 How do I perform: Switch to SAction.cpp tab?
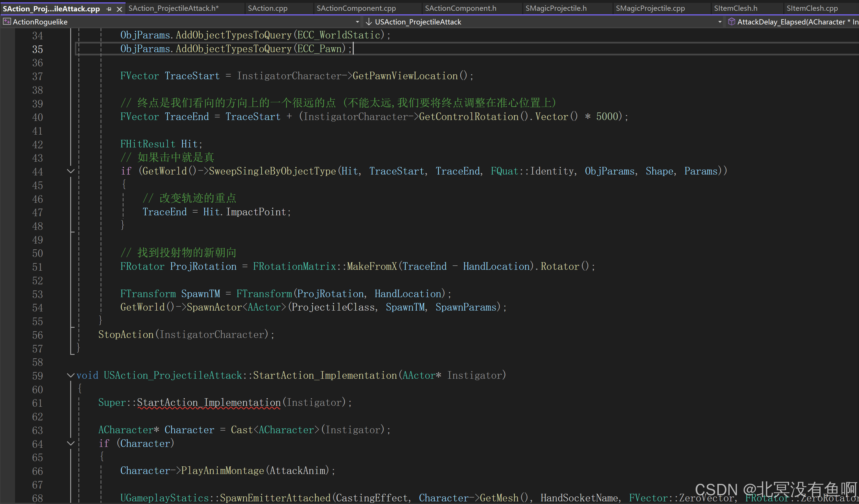(x=267, y=8)
